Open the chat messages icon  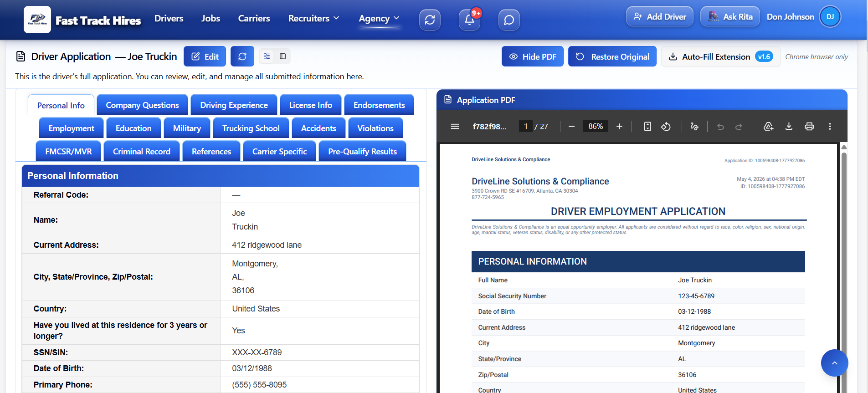[x=509, y=20]
